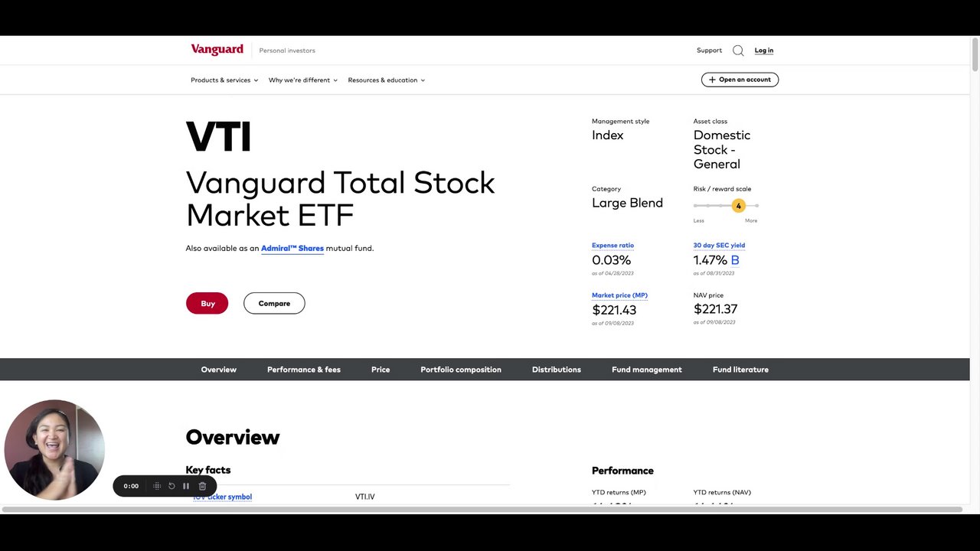Click the Market price (MP) link
This screenshot has width=980, height=551.
tap(619, 295)
